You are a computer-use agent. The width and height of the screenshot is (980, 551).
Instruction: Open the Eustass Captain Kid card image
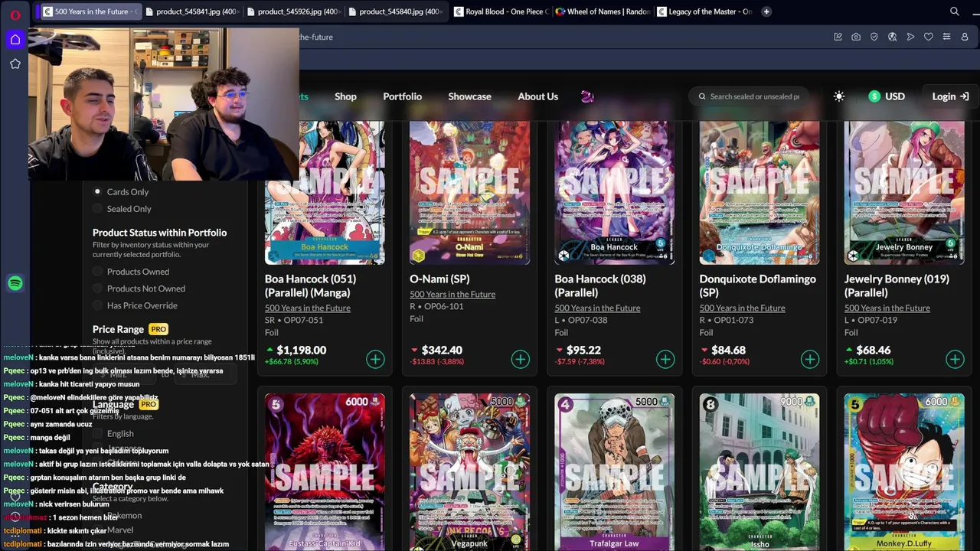coord(325,471)
